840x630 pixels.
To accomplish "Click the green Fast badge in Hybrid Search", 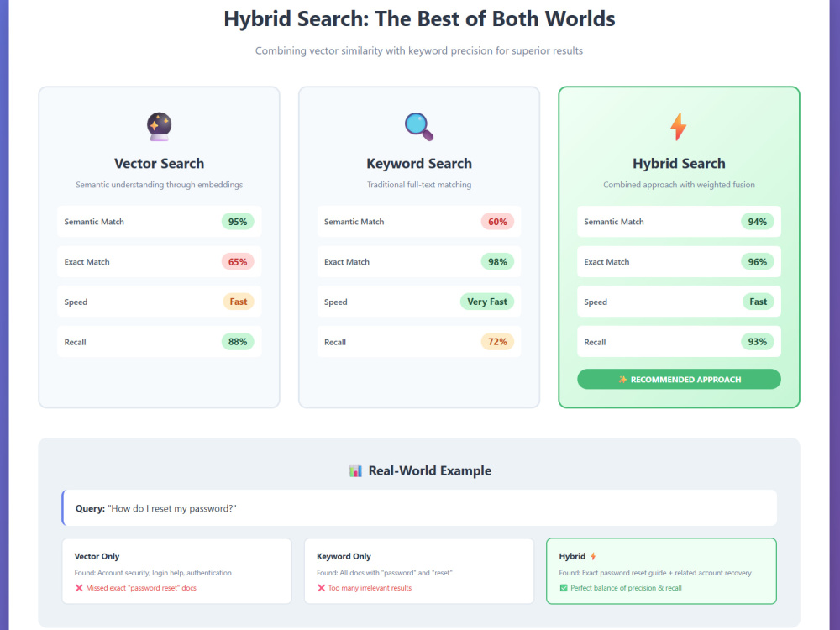I will point(758,302).
